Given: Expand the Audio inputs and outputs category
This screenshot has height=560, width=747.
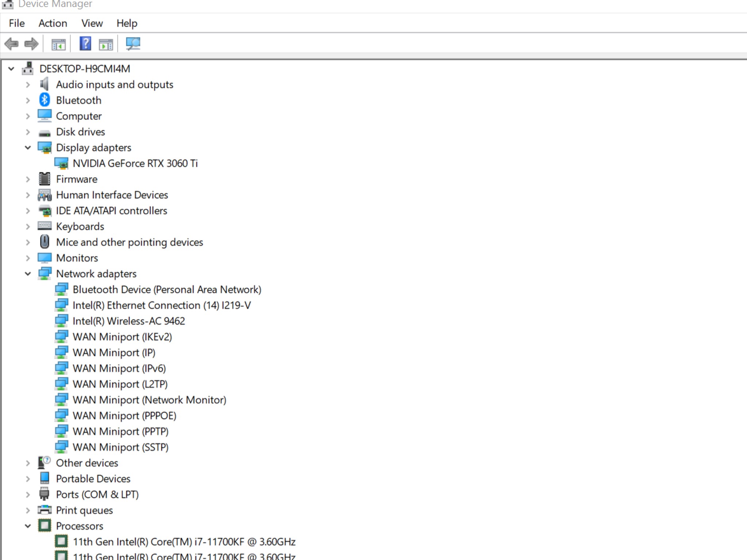Looking at the screenshot, I should tap(28, 85).
